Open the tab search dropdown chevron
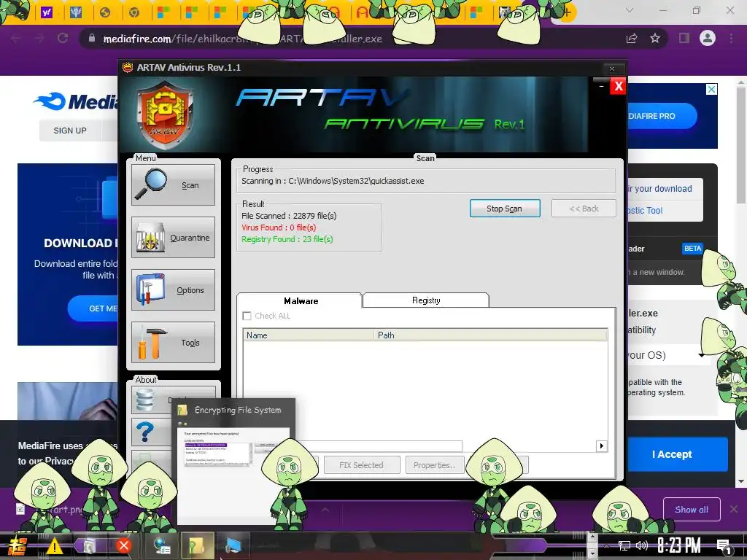This screenshot has height=560, width=747. pyautogui.click(x=630, y=10)
